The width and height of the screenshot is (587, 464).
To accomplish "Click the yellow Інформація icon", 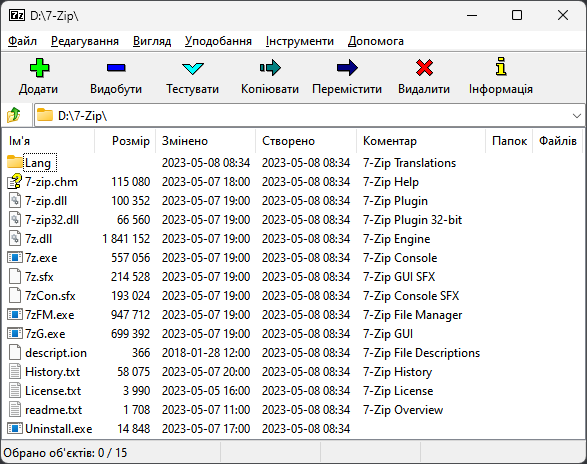I will click(501, 67).
